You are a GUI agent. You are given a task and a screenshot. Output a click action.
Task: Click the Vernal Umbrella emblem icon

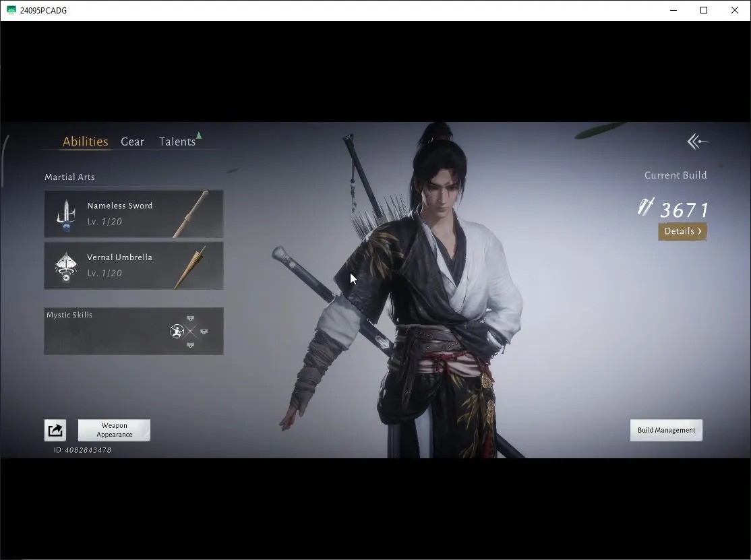pyautogui.click(x=66, y=266)
